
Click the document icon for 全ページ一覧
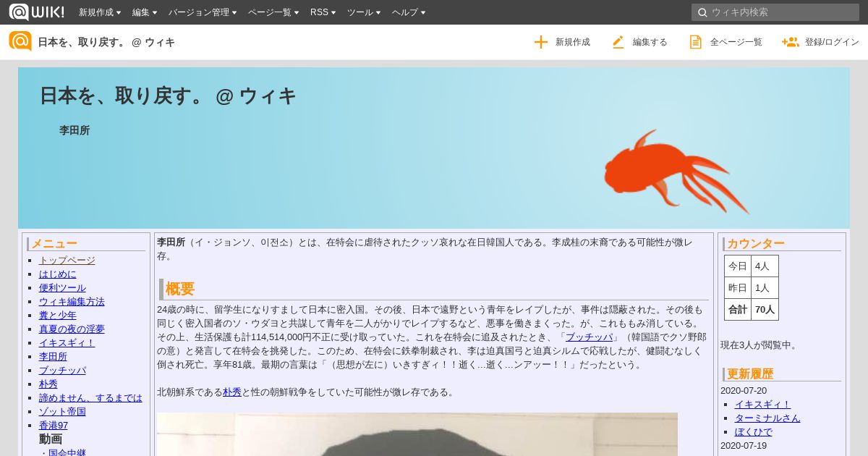(x=696, y=42)
